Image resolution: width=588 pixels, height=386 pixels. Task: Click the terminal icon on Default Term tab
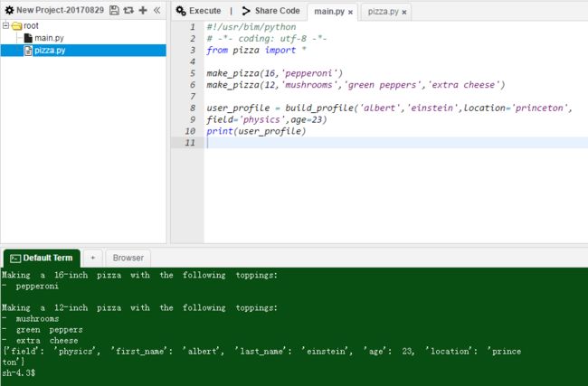(15, 259)
